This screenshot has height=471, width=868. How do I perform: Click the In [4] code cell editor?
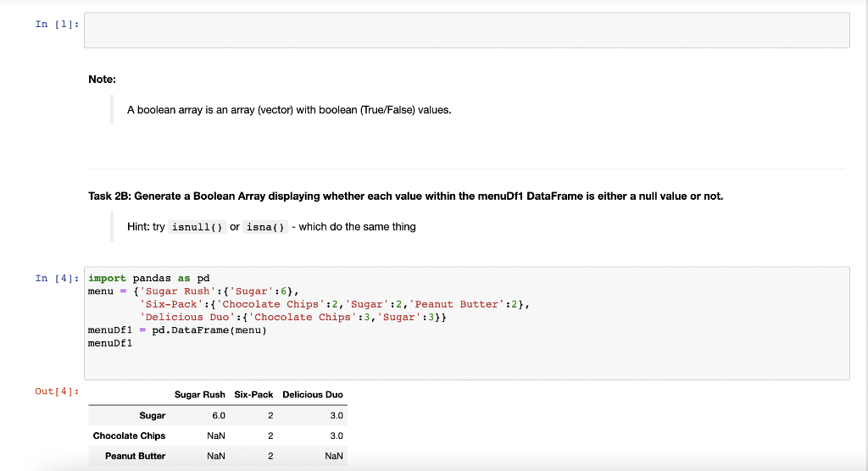pos(467,324)
